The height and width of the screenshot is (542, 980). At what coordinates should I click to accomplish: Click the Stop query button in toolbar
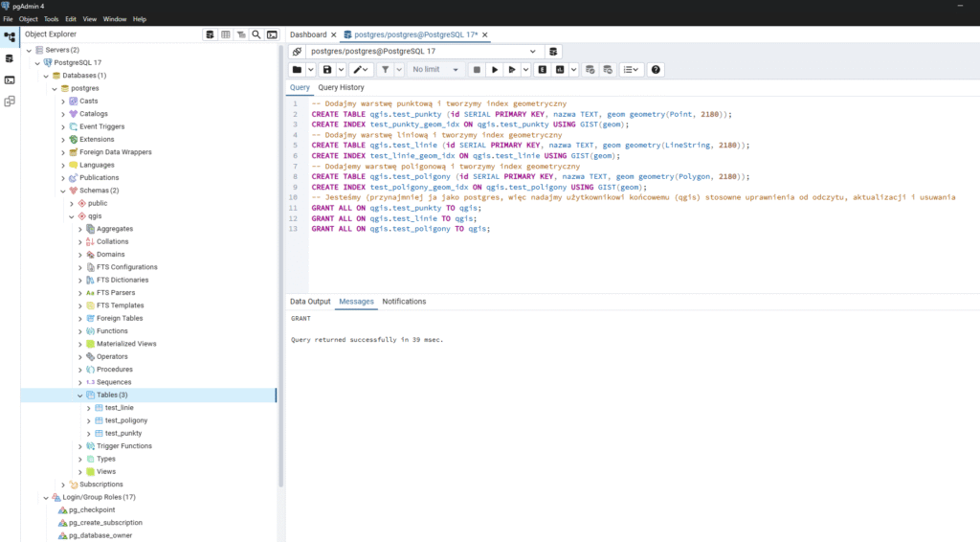[476, 70]
